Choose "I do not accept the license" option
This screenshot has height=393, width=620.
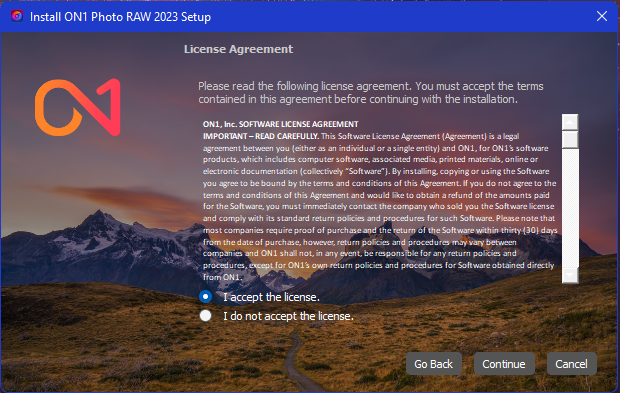coord(205,316)
